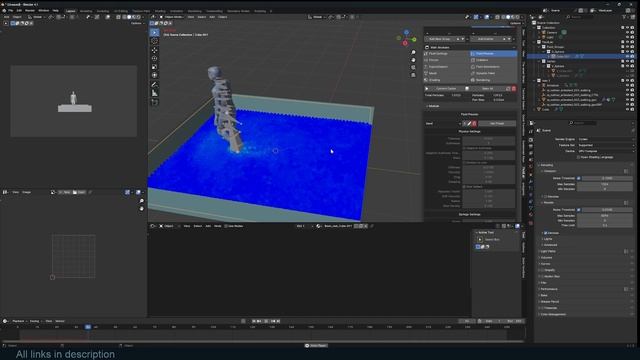The height and width of the screenshot is (360, 640).
Task: Expand the Performance panel
Action: [549, 289]
